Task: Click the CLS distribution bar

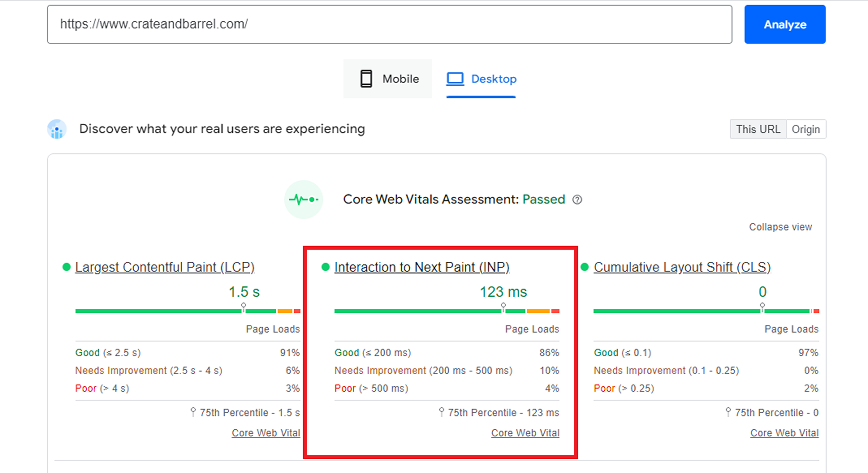Action: pos(706,311)
